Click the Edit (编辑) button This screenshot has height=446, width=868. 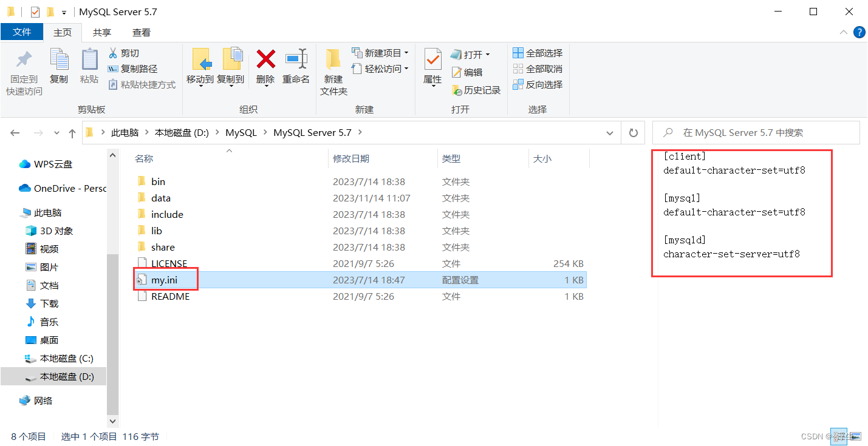(x=467, y=72)
